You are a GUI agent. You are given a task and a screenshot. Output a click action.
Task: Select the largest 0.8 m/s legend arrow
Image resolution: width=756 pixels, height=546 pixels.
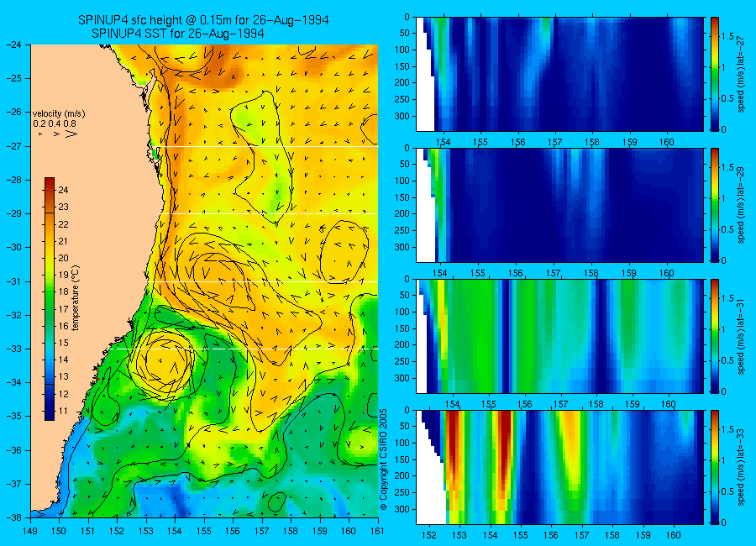pos(72,134)
